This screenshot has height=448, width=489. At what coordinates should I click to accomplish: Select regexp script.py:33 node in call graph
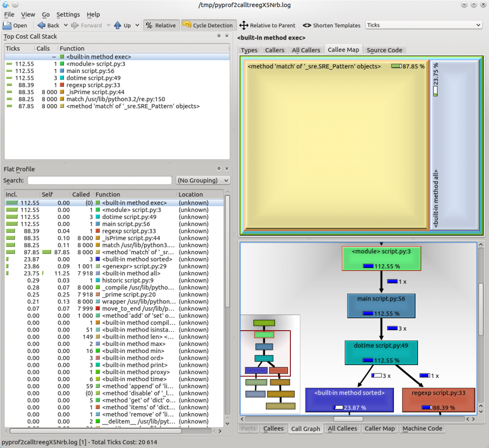[438, 400]
